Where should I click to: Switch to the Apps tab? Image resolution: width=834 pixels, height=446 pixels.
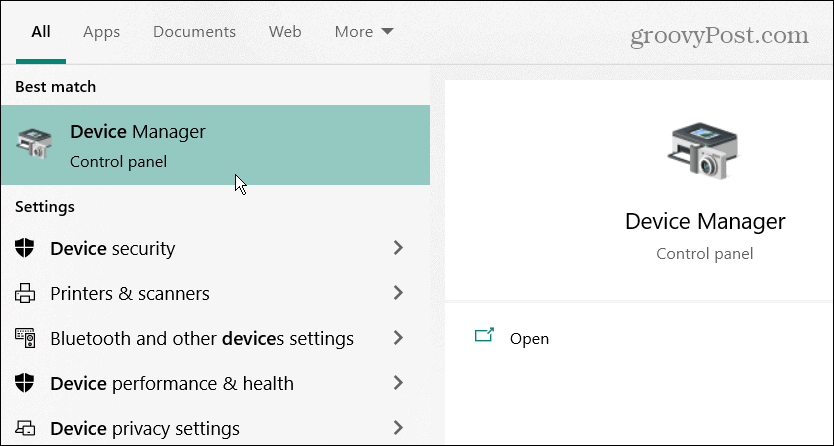[101, 32]
